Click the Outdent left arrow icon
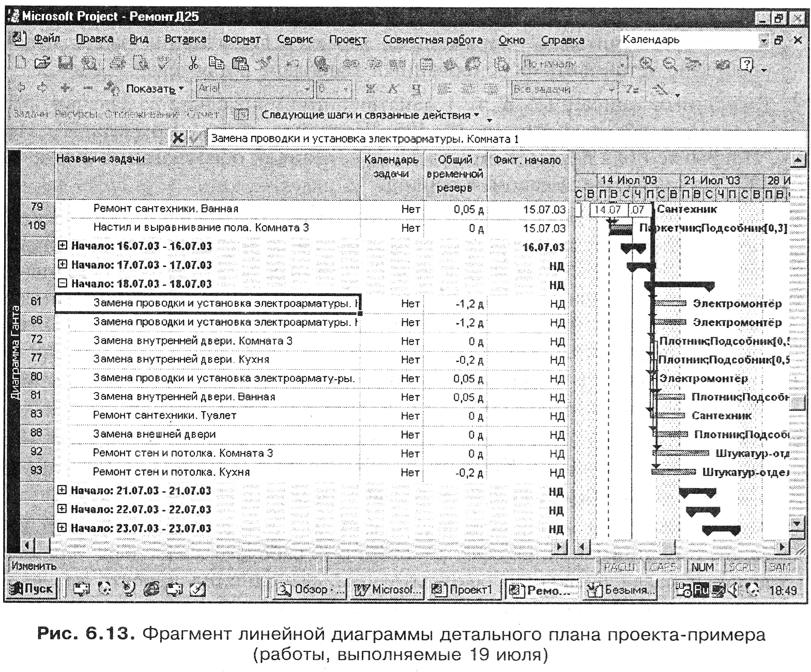This screenshot has height=672, width=811. click(x=21, y=88)
